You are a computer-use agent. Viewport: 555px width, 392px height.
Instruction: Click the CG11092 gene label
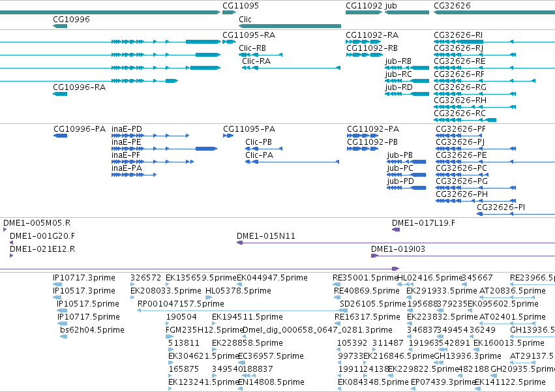(364, 6)
